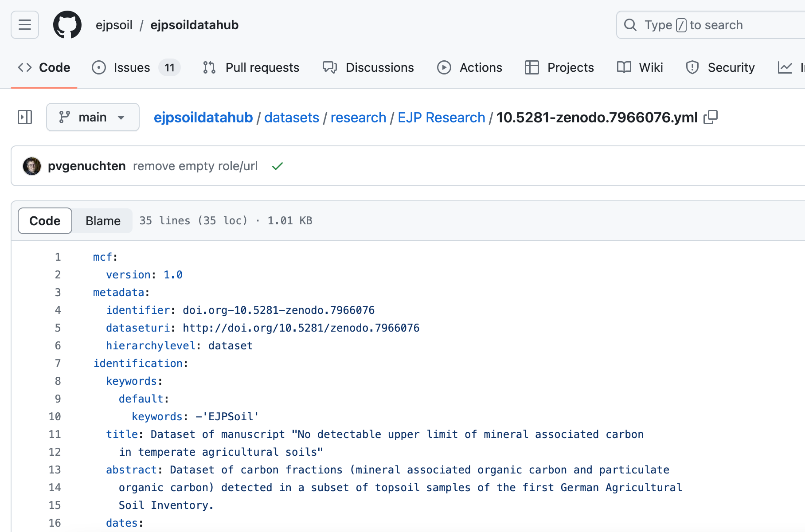The image size is (805, 532).
Task: Open the Actions tab
Action: click(469, 67)
